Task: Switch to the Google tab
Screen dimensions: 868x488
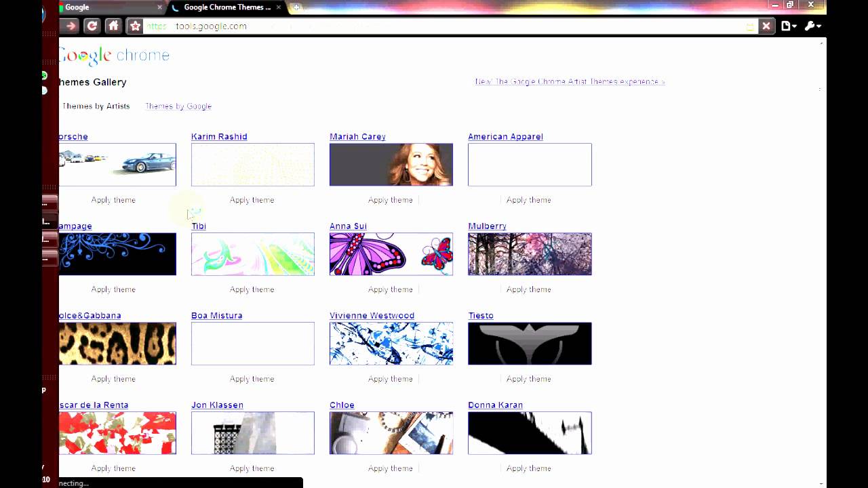Action: pos(108,7)
